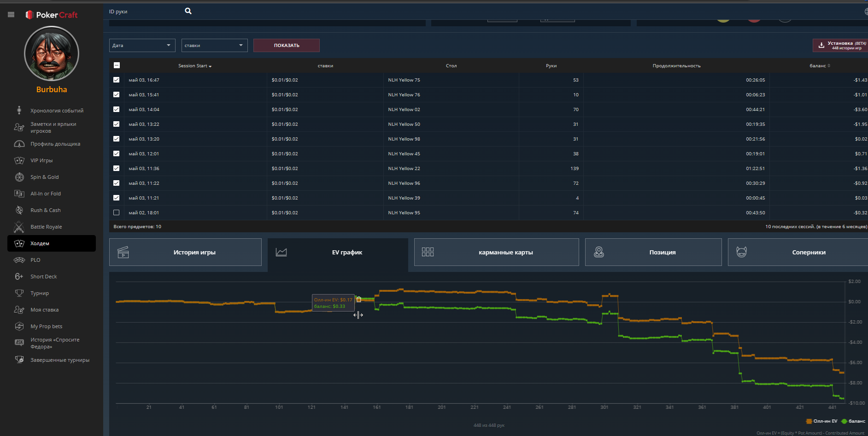This screenshot has width=868, height=436.
Task: Open История «Спросите Федора»
Action: point(52,343)
